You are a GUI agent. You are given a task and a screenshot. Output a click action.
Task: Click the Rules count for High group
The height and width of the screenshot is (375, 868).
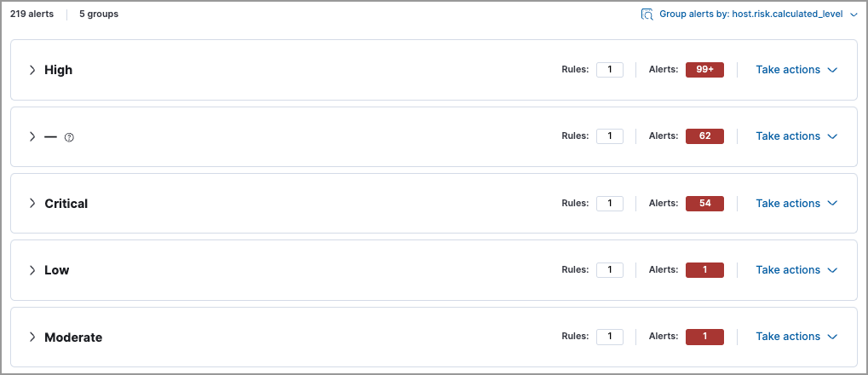pos(610,70)
